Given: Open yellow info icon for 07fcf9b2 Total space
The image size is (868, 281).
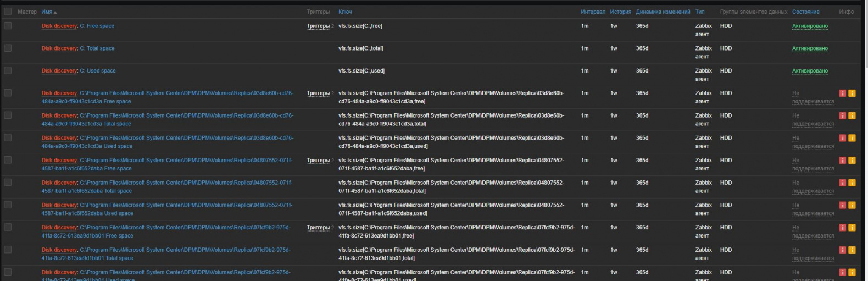Looking at the screenshot, I should point(852,250).
